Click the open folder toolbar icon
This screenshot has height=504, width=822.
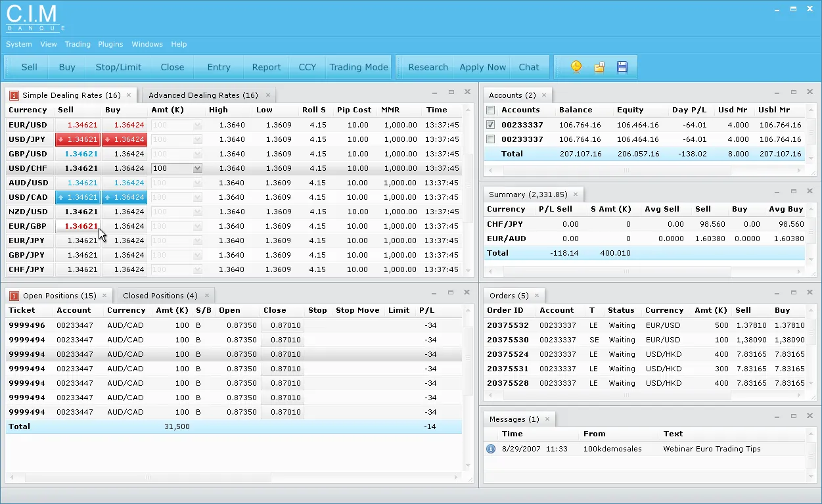pyautogui.click(x=599, y=67)
